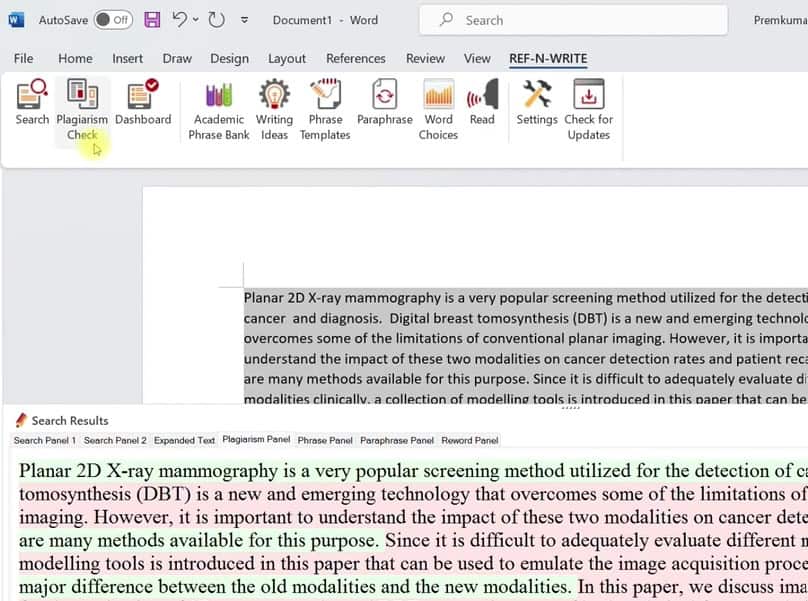The width and height of the screenshot is (808, 601).
Task: Click the Search Results pencil icon
Action: coord(21,420)
